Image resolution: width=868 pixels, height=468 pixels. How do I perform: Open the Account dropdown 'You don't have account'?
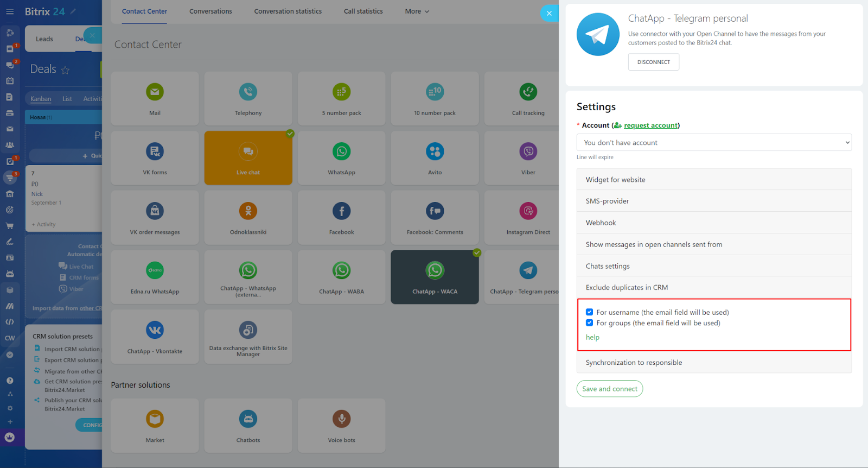(x=714, y=142)
